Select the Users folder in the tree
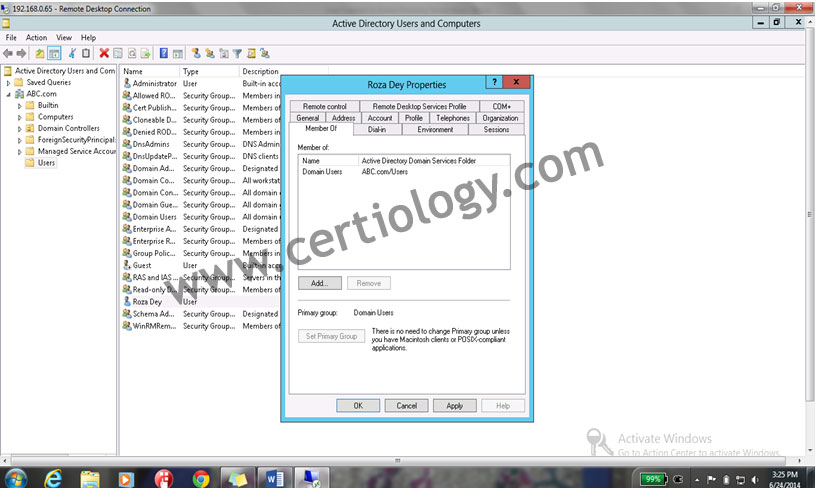Viewport: 818px width, 488px height. pyautogui.click(x=46, y=163)
